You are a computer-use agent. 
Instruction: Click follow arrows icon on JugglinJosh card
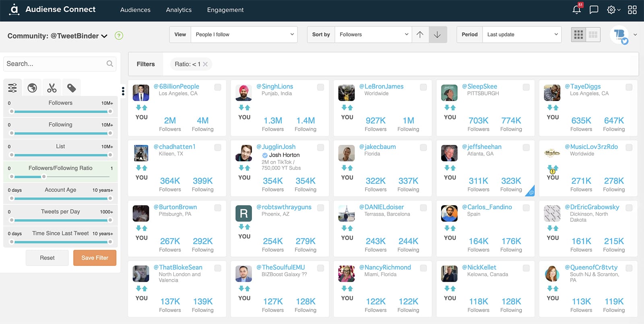point(244,168)
